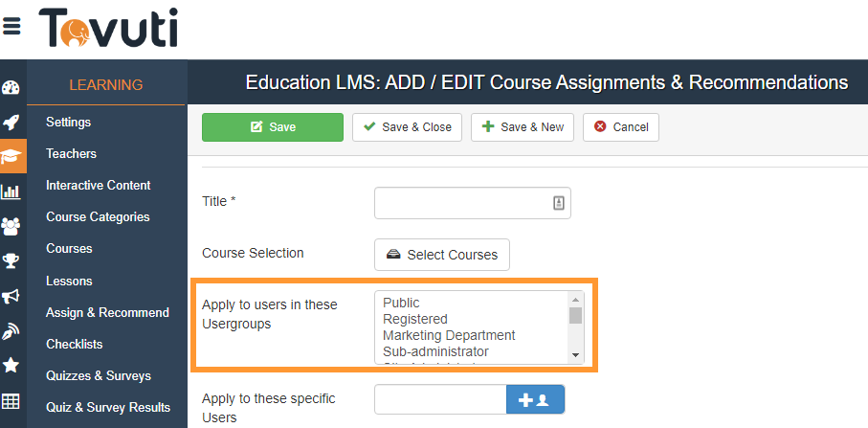The height and width of the screenshot is (428, 868).
Task: Open the bar chart reports icon
Action: [11, 191]
